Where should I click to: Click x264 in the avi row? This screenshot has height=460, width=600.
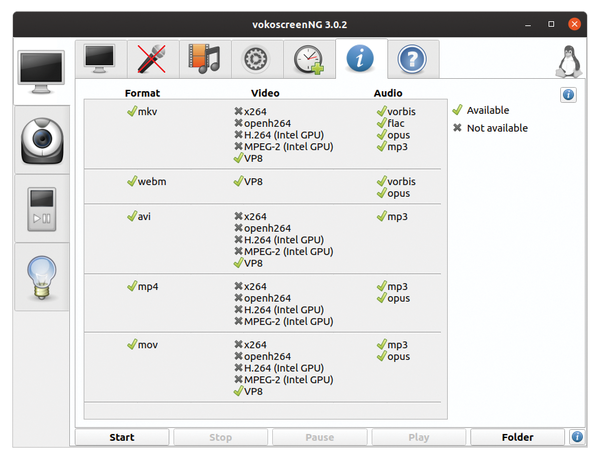coord(251,216)
